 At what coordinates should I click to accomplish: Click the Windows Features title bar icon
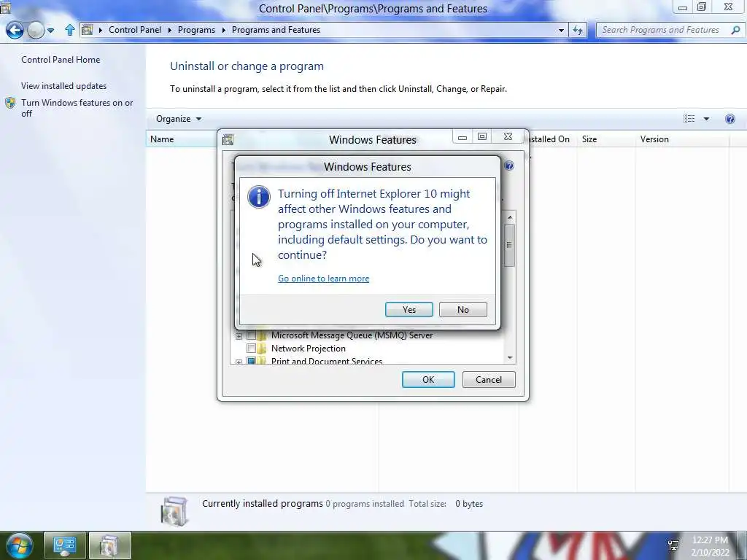click(228, 139)
